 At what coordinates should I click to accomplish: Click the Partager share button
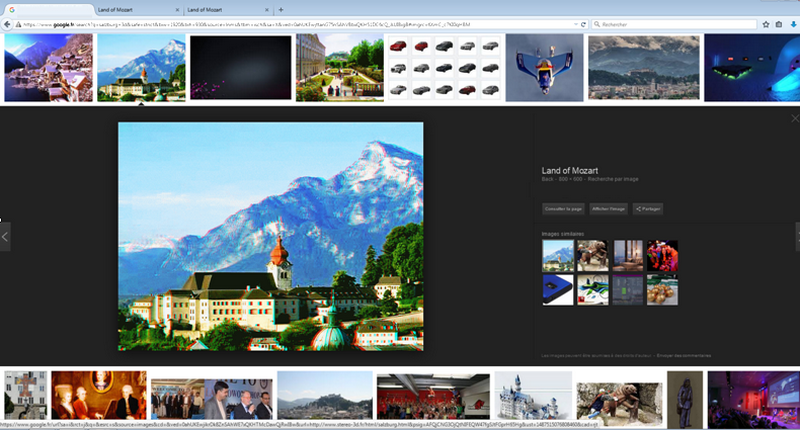(648, 209)
